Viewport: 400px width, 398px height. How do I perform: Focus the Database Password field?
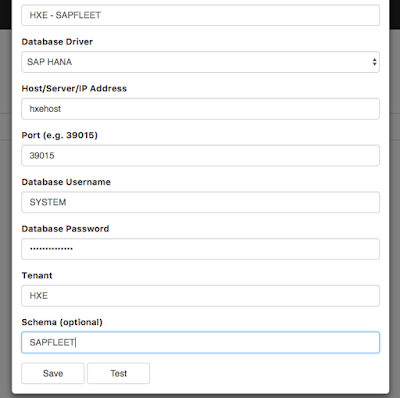(200, 249)
